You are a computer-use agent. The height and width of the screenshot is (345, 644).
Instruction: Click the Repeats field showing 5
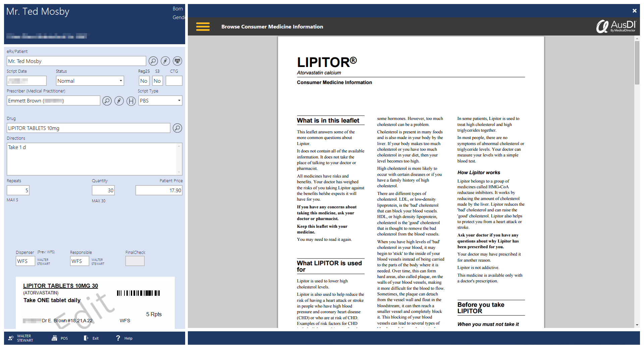(18, 190)
